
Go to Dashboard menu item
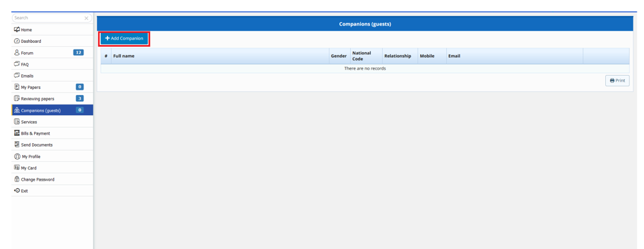coord(52,41)
